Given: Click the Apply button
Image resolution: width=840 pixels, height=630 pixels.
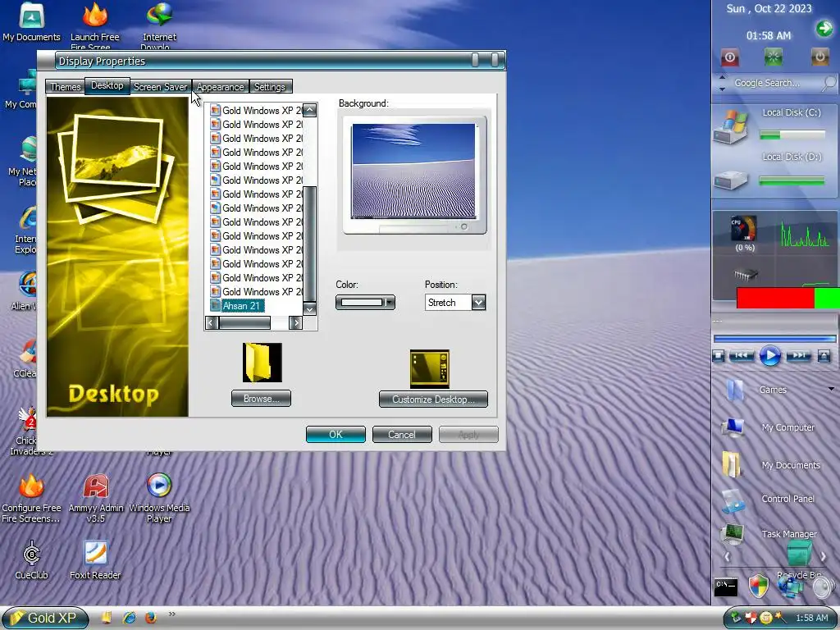Looking at the screenshot, I should 468,435.
